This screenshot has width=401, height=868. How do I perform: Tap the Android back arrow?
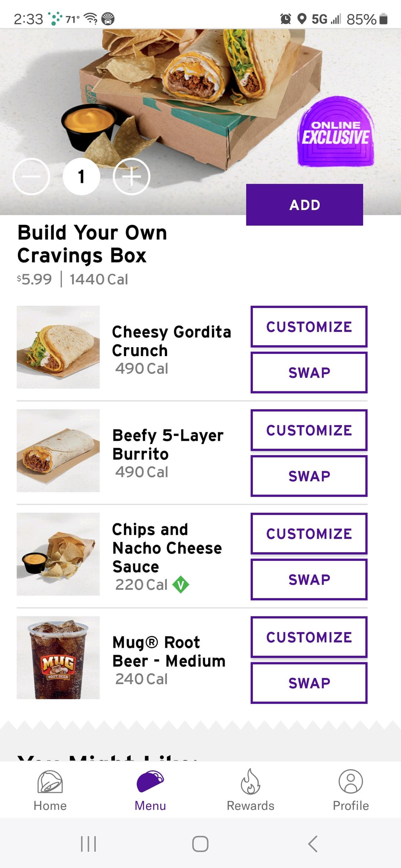313,844
